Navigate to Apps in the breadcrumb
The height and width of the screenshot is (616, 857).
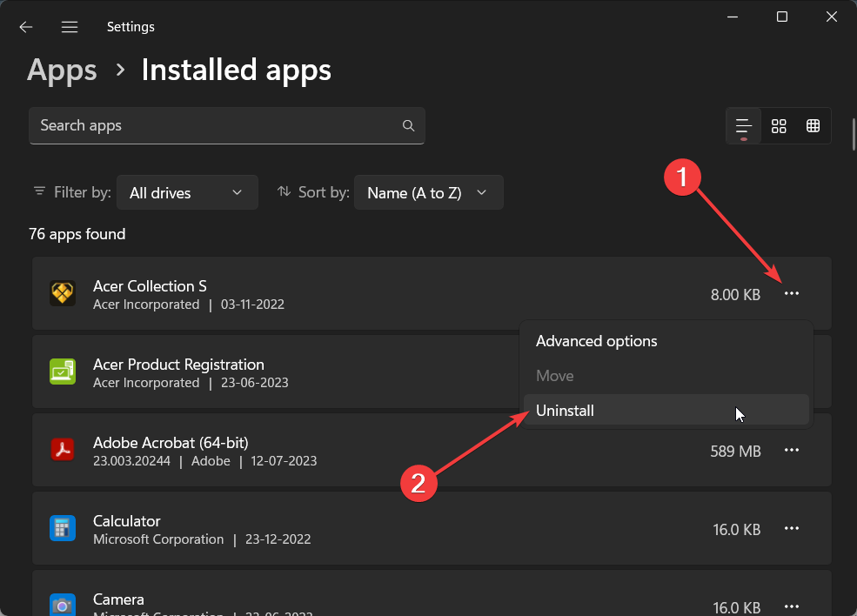click(63, 70)
